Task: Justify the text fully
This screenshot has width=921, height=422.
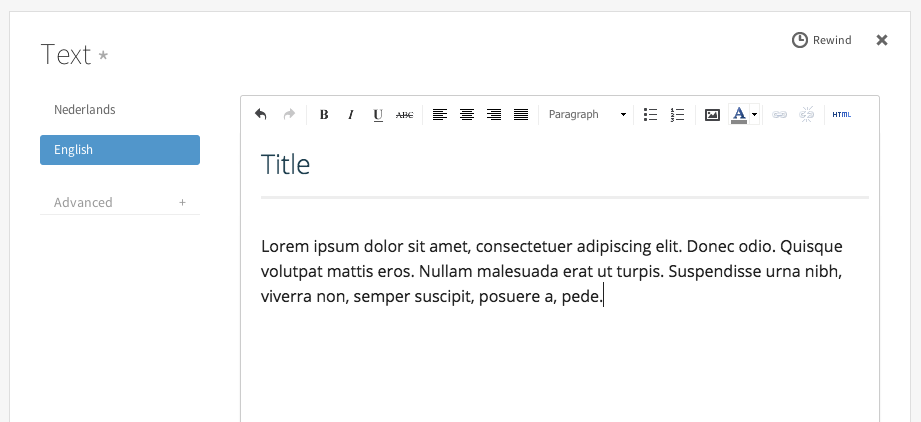Action: tap(521, 115)
